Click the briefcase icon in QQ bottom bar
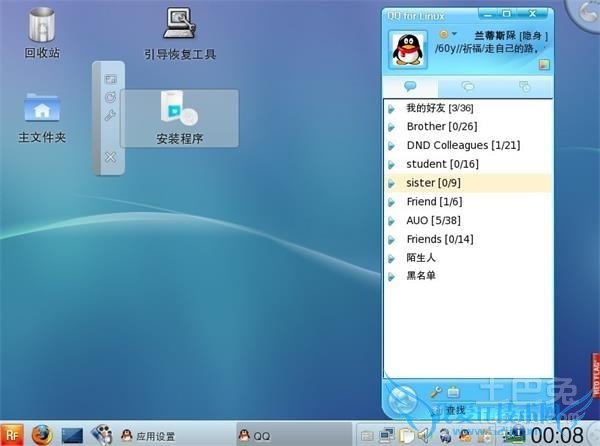 pos(453,392)
